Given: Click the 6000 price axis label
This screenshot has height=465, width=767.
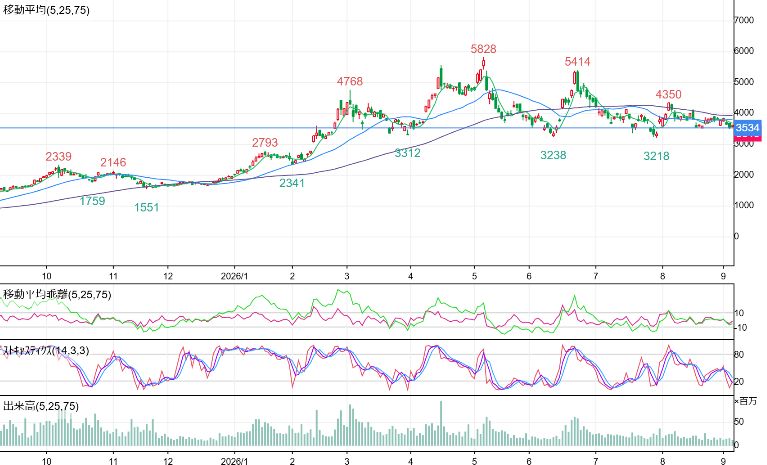Looking at the screenshot, I should pyautogui.click(x=744, y=51).
